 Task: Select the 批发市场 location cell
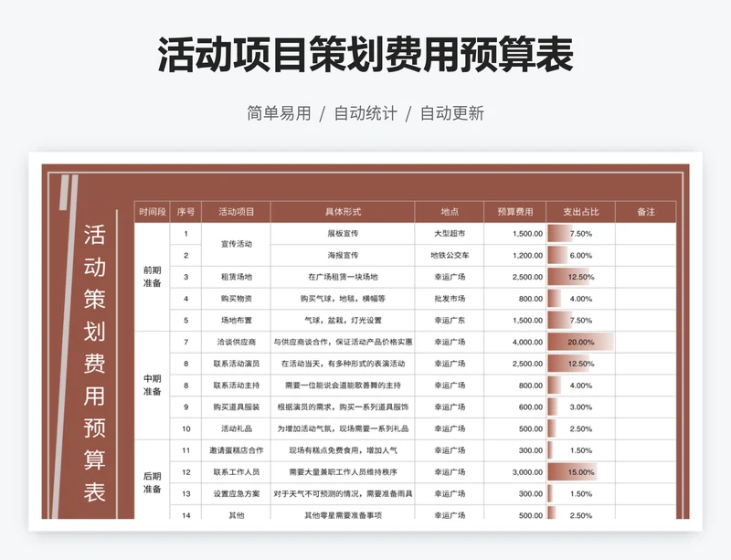click(x=450, y=299)
